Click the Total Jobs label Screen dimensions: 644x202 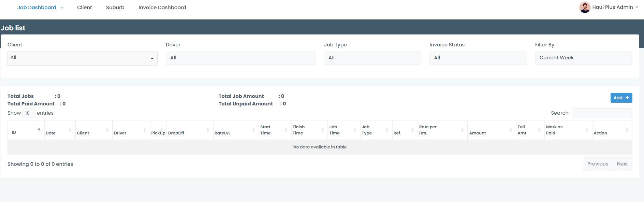(20, 96)
